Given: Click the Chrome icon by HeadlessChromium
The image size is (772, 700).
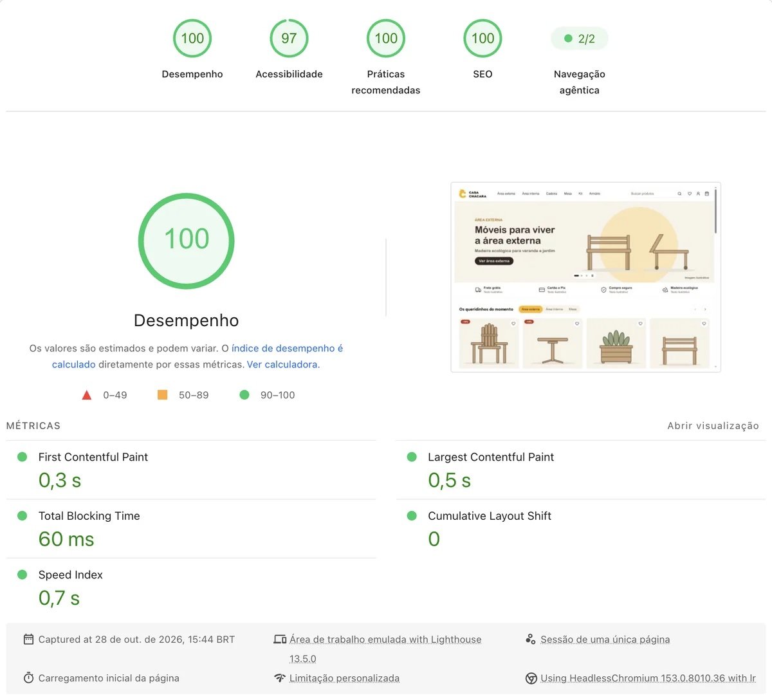Looking at the screenshot, I should (x=531, y=678).
